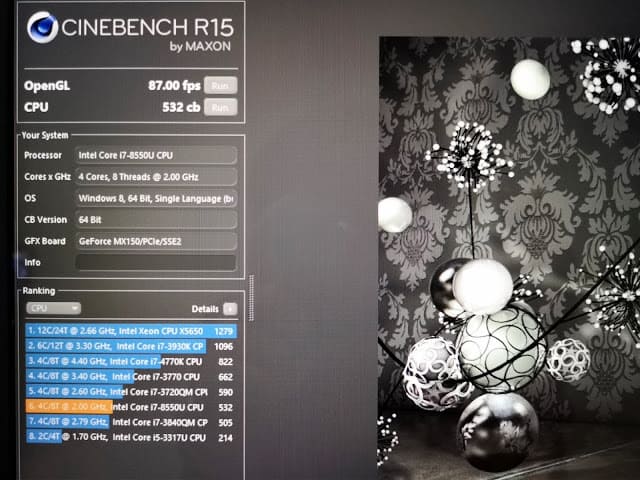Click the CB Version field 64 Bit
This screenshot has height=480, width=640.
[x=156, y=220]
